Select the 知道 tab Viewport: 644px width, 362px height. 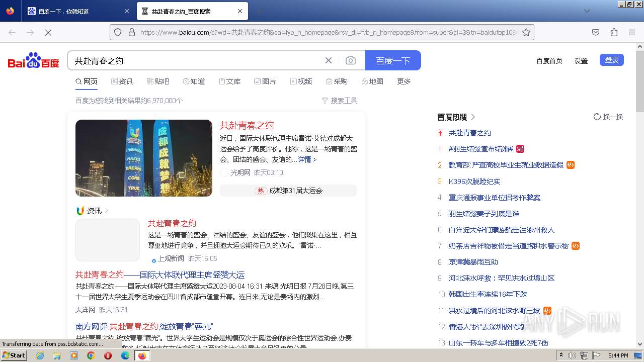point(194,81)
